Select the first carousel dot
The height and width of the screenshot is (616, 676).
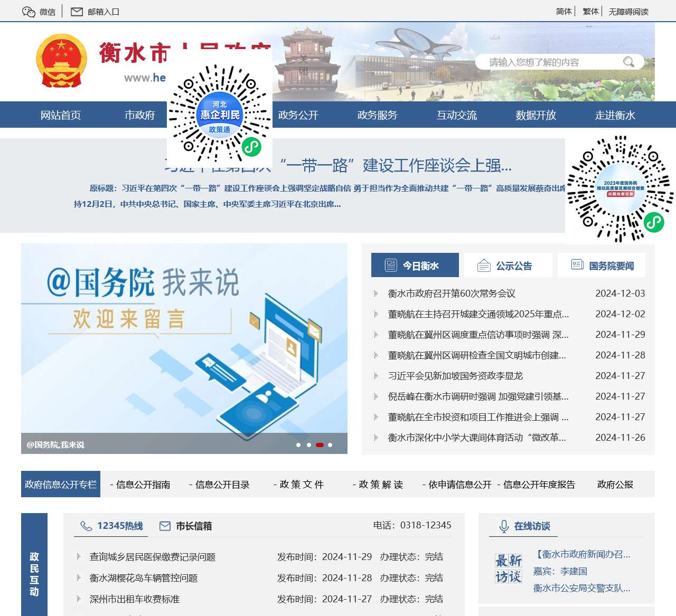click(x=298, y=445)
